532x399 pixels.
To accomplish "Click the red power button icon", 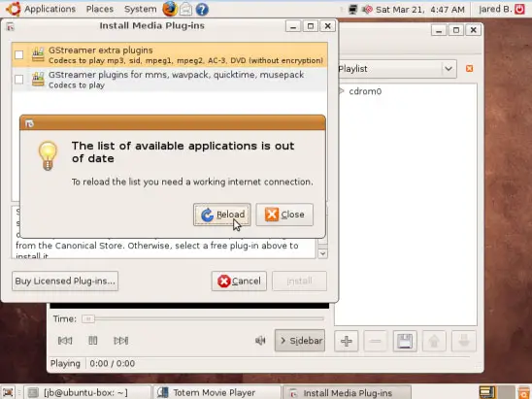I will point(519,9).
